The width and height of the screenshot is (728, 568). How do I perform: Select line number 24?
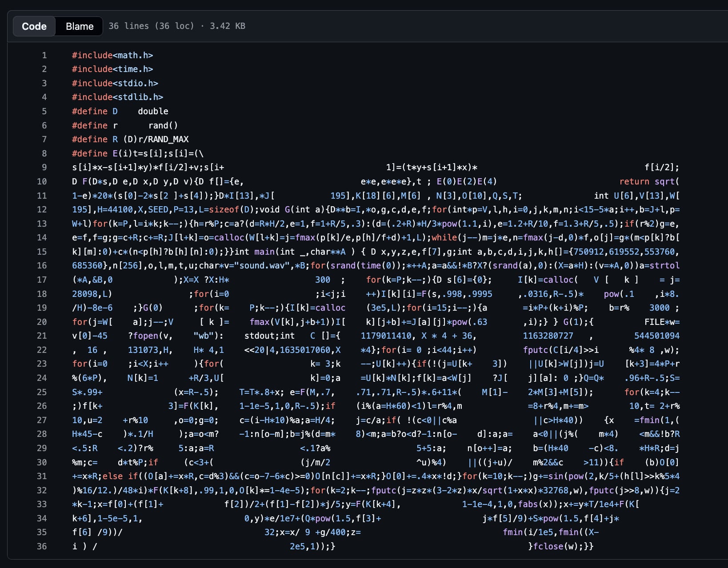[x=42, y=378]
